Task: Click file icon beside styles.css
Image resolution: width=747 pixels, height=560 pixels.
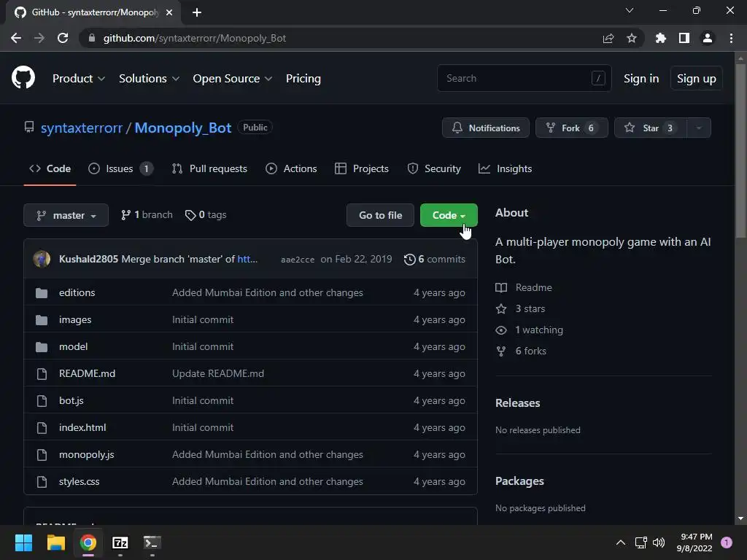Action: point(42,482)
